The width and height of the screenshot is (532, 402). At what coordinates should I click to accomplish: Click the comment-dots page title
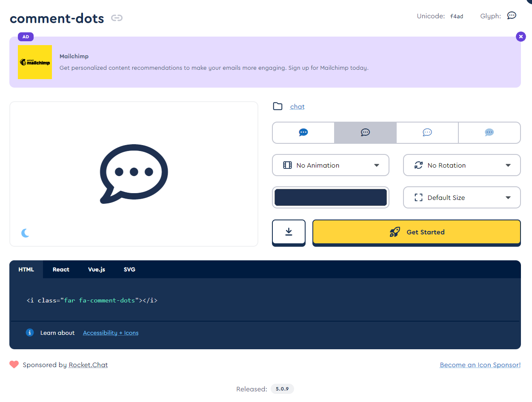[57, 18]
